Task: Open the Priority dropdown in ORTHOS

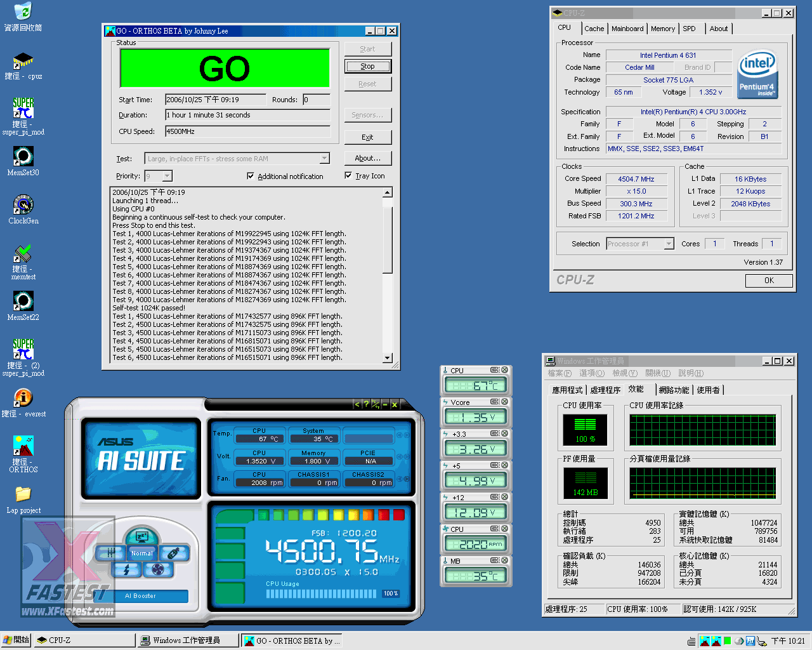Action: [167, 176]
